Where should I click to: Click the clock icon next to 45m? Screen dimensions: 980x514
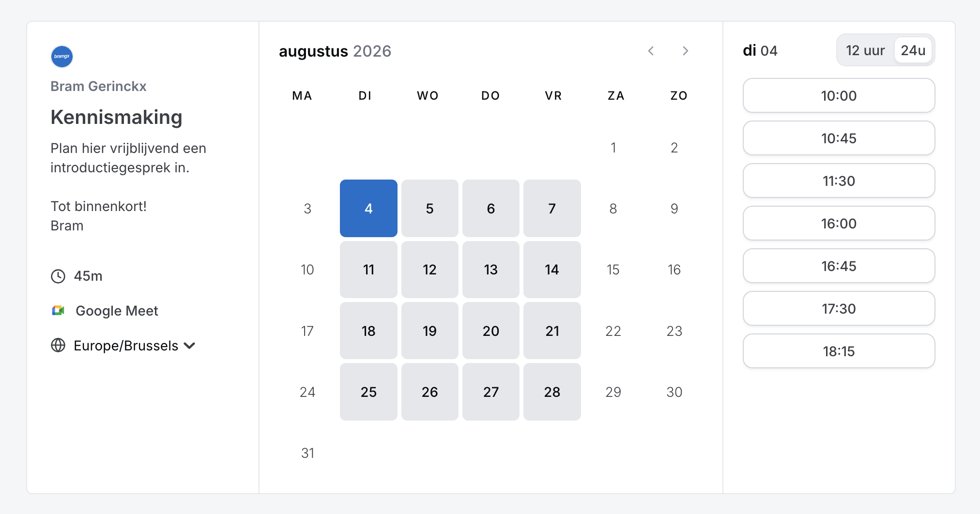pyautogui.click(x=58, y=276)
